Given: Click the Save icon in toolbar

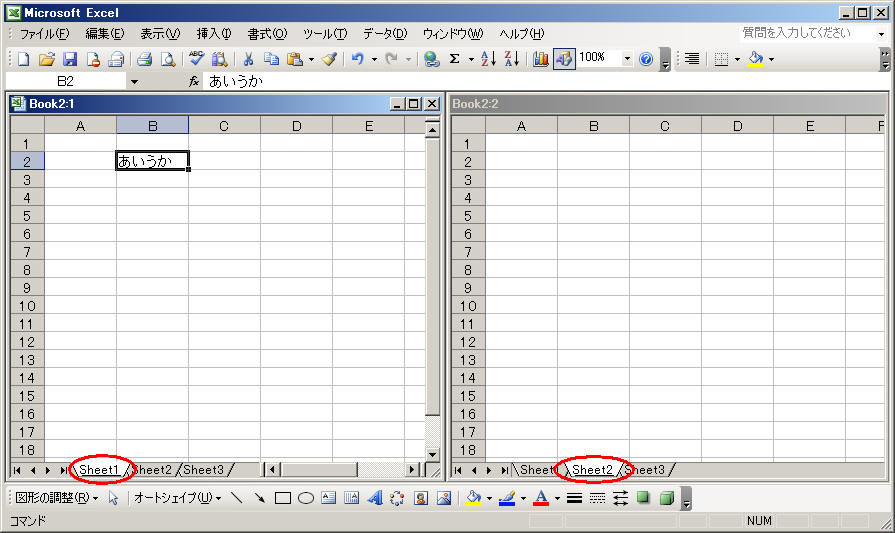Looking at the screenshot, I should click(70, 59).
